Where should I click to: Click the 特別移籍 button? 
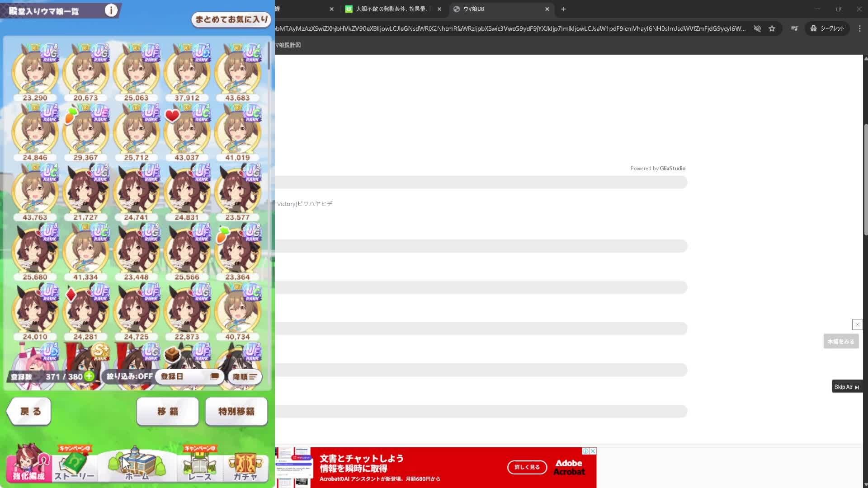pos(236,411)
